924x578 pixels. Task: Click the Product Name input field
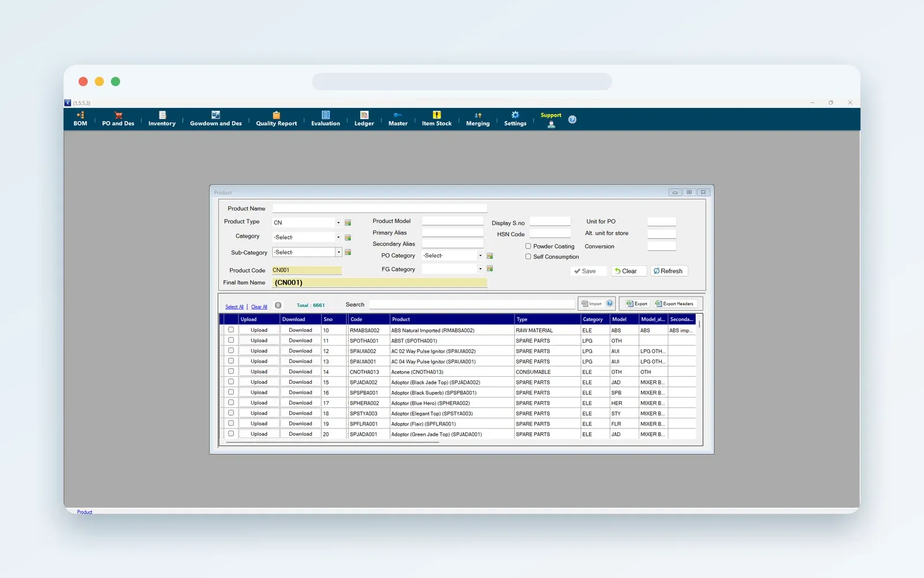click(380, 208)
